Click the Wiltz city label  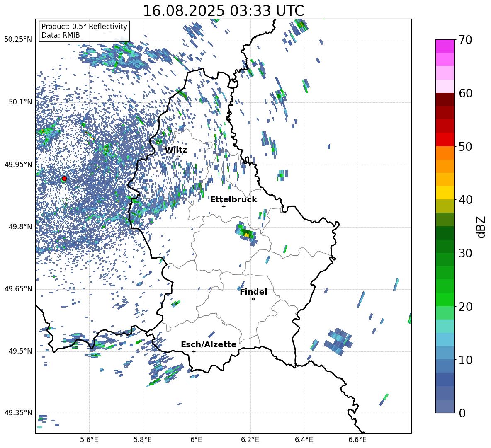(176, 150)
